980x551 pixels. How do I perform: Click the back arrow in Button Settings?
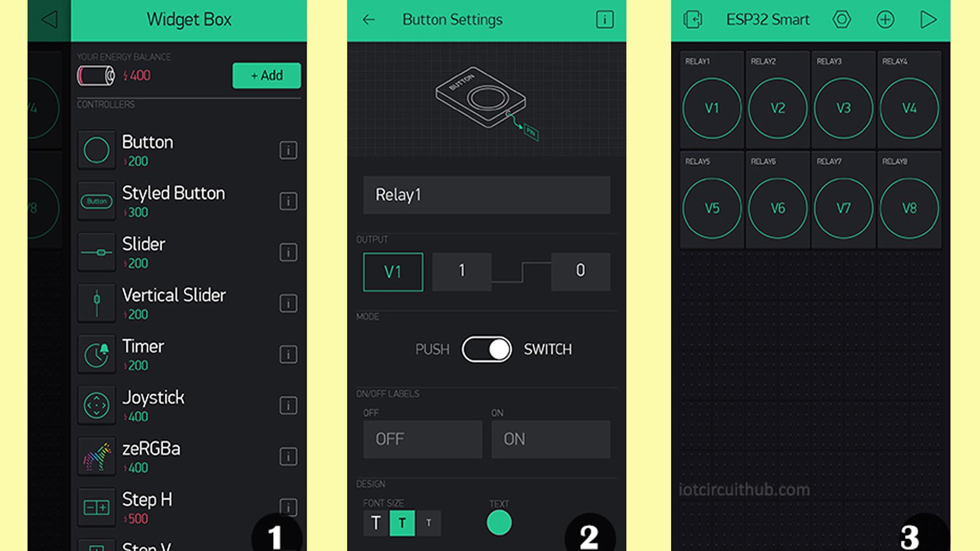369,19
